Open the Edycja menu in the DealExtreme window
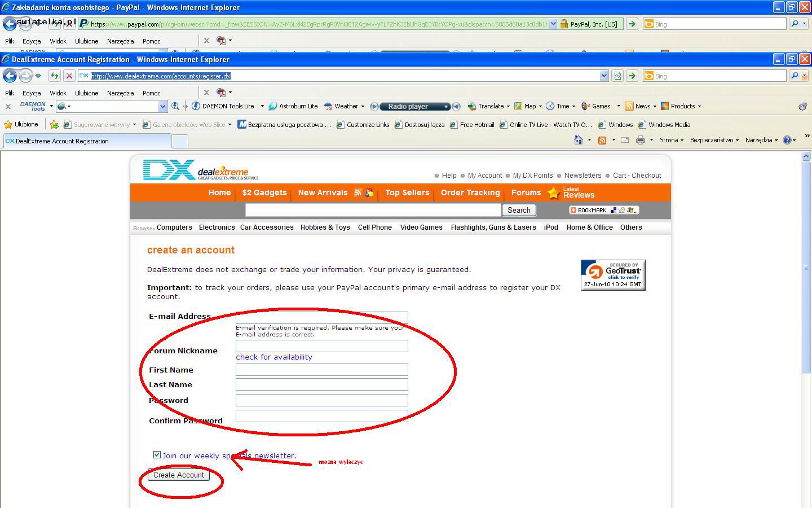 click(32, 93)
